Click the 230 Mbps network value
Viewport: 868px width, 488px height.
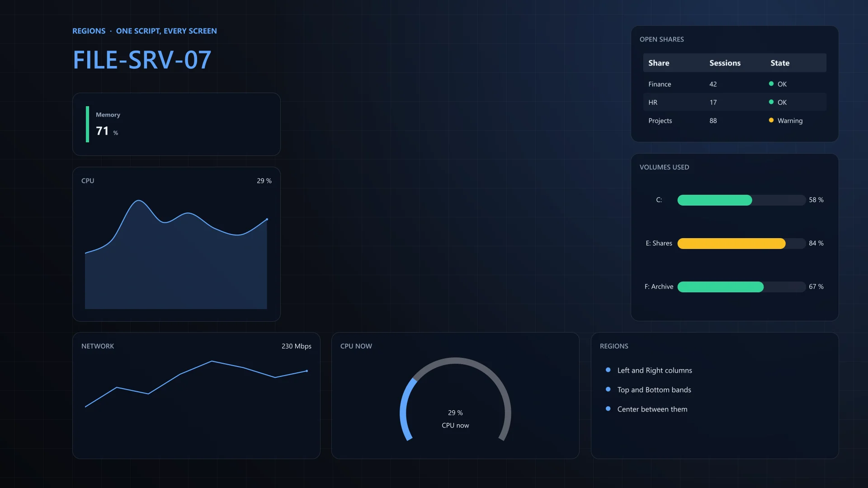pyautogui.click(x=297, y=346)
